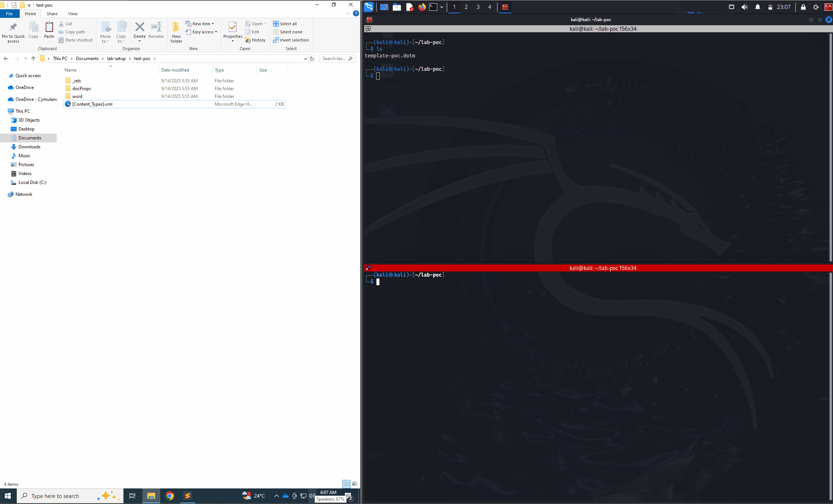The image size is (833, 504).
Task: Click the Rename icon in the Organize group
Action: [x=156, y=27]
